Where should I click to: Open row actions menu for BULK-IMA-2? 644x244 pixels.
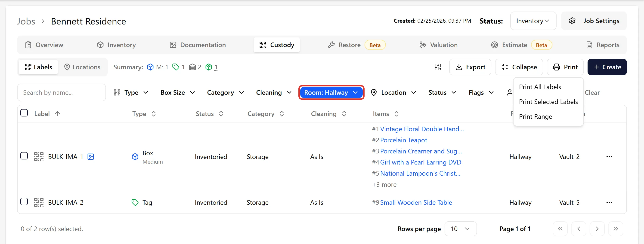click(x=609, y=202)
